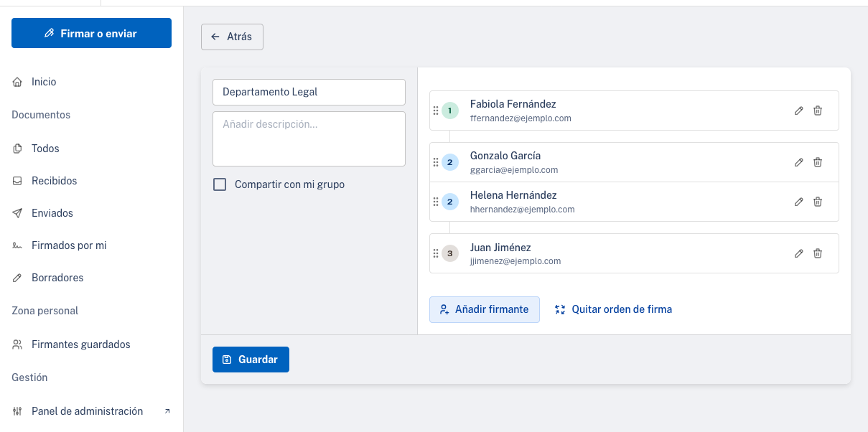Click pencil icon for Gonzalo García
This screenshot has width=868, height=432.
[798, 162]
